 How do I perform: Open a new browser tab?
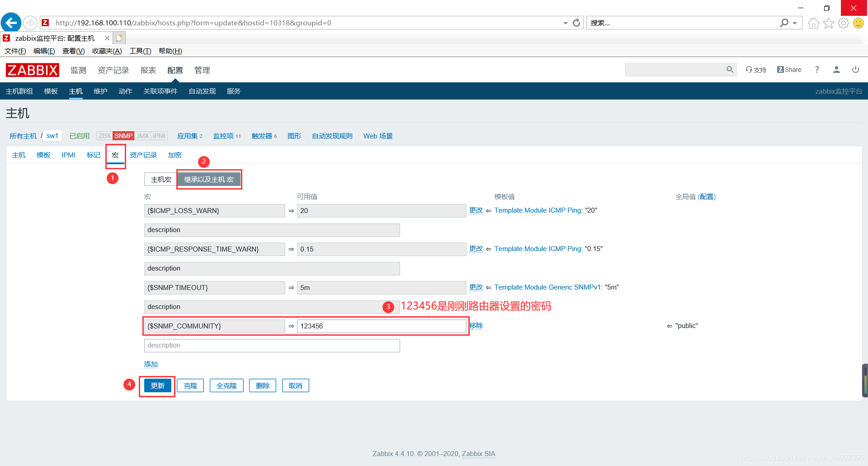119,38
